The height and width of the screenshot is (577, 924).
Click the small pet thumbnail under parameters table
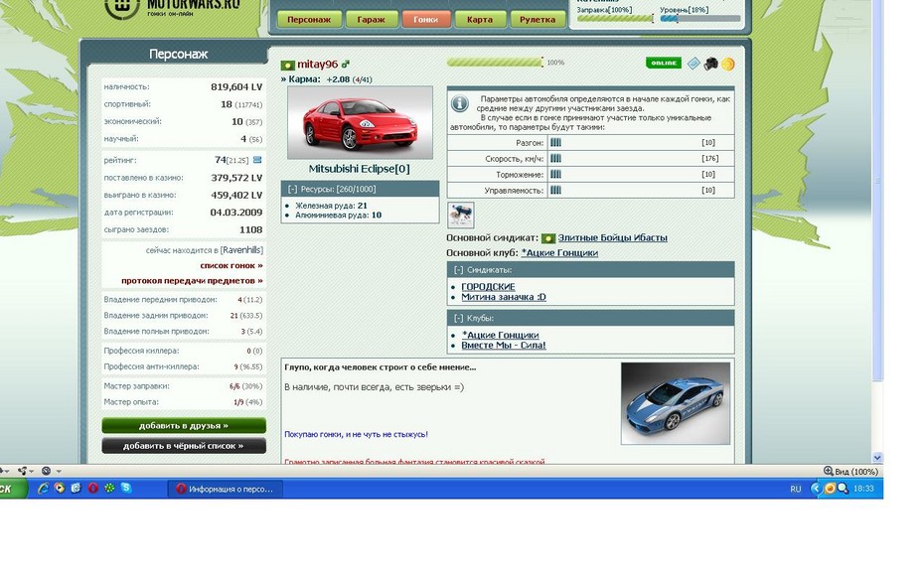(x=461, y=215)
